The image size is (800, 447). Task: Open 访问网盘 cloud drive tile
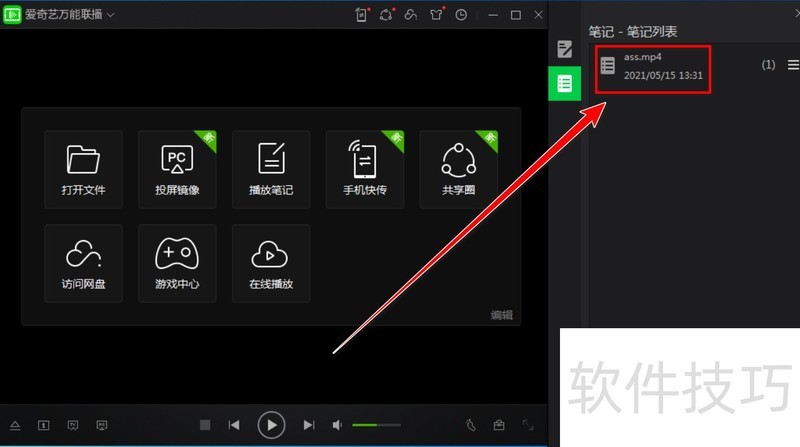[x=83, y=263]
